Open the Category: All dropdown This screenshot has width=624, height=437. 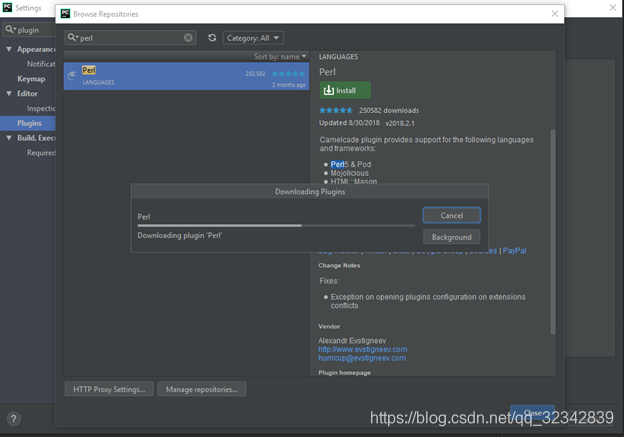(x=253, y=38)
